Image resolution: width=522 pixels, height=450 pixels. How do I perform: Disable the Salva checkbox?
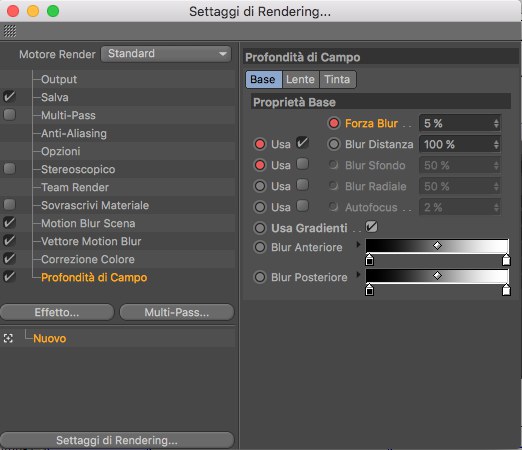[9, 97]
